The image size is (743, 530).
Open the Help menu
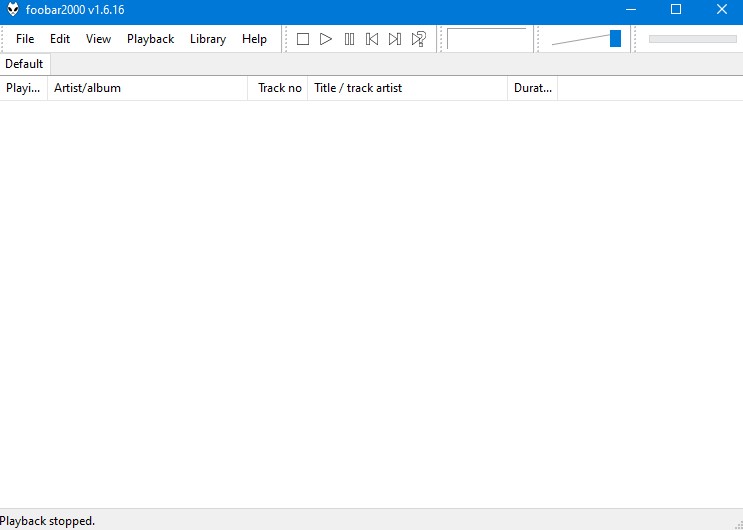[254, 39]
